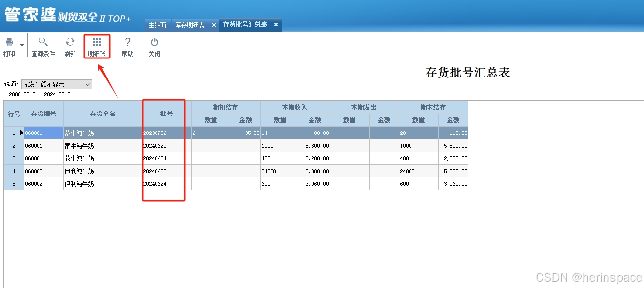644x288 pixels.
Task: Click the 本期发出 group header
Action: (x=364, y=108)
